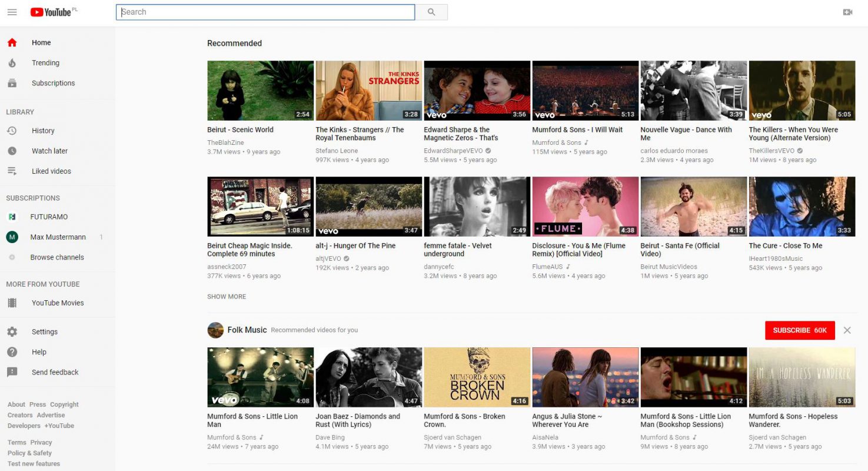This screenshot has width=868, height=471.
Task: Dismiss the Folk Music section with X
Action: click(847, 330)
